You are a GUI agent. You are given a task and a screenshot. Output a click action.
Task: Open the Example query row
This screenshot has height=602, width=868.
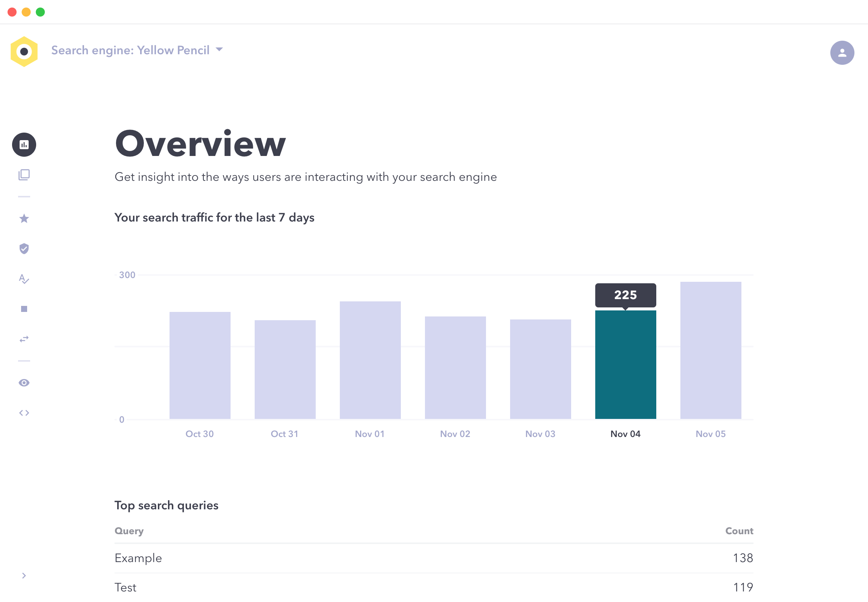tap(138, 558)
